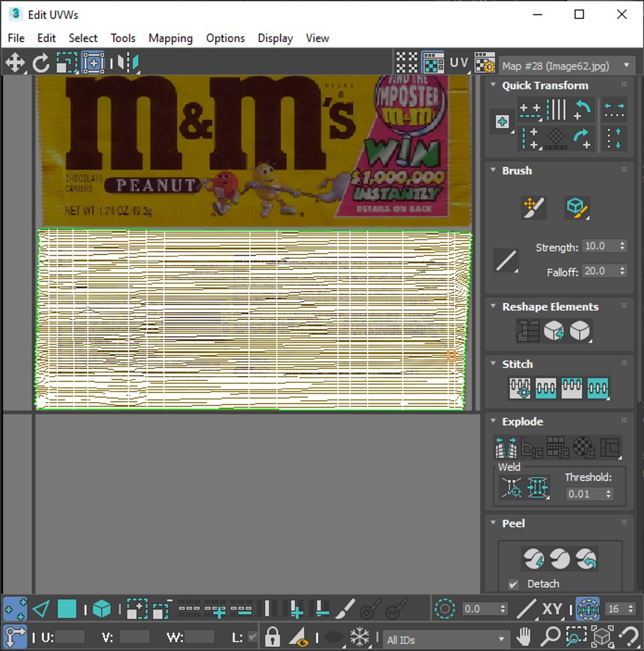Click the Set Pivot button in Quick Transform

tap(502, 122)
